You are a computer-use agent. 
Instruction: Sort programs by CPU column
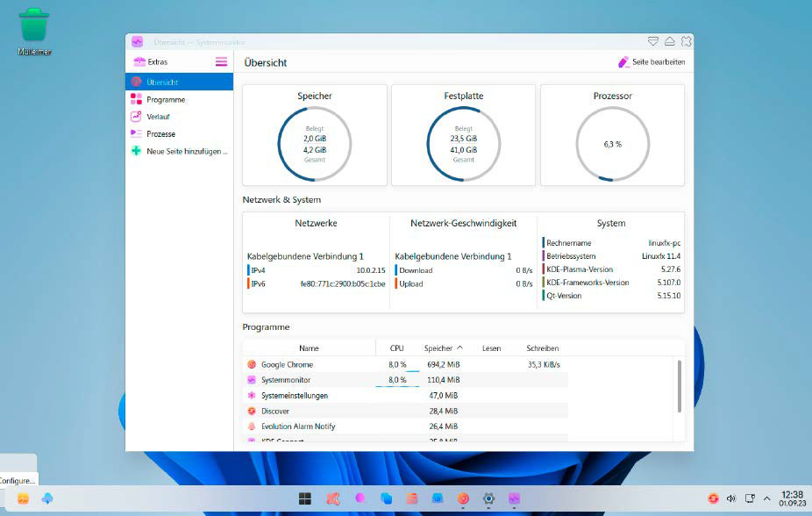pos(396,348)
